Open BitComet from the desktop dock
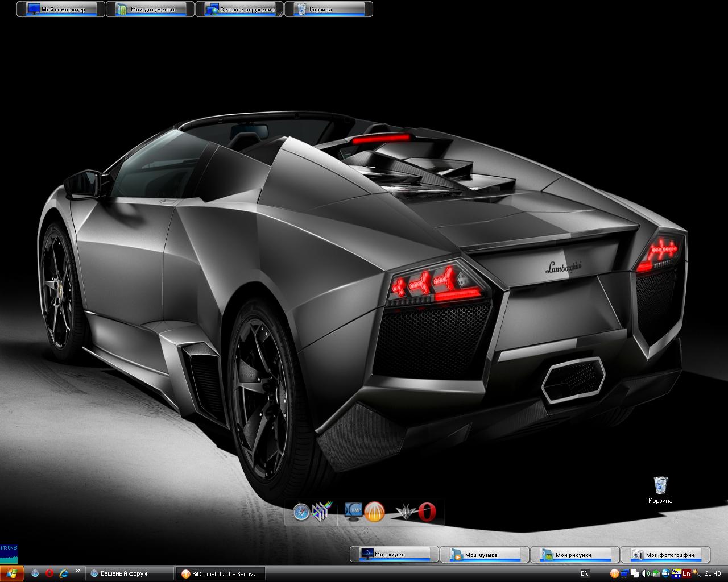 coord(374,512)
